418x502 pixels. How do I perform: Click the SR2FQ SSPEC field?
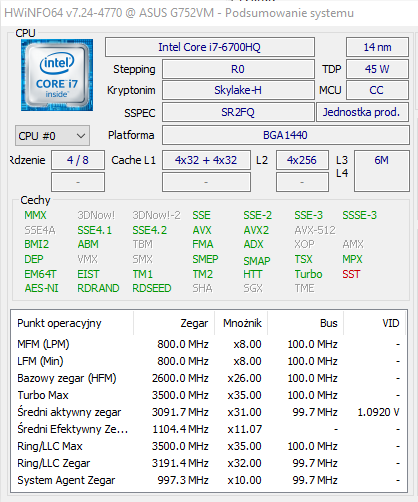click(238, 112)
